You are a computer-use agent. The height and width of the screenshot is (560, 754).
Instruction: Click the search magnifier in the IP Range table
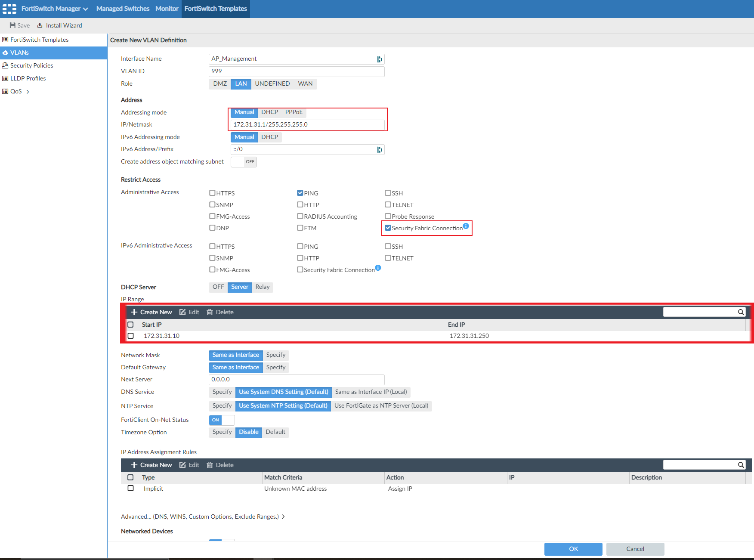click(x=741, y=312)
